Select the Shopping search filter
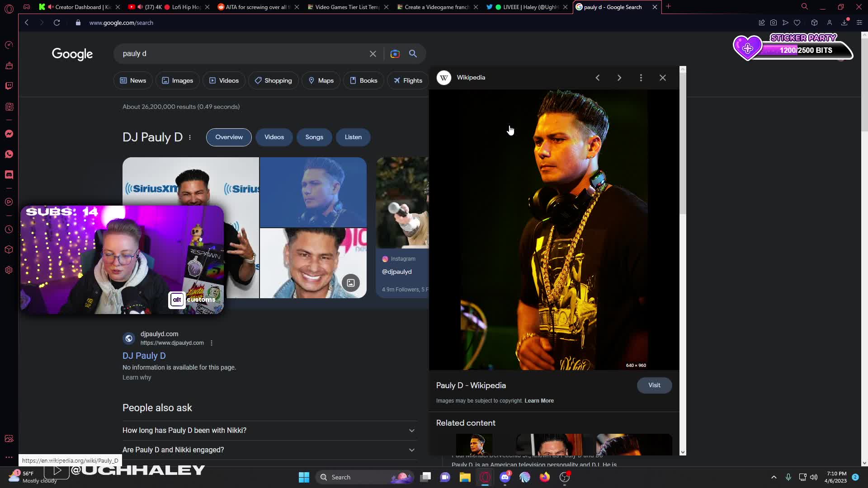The image size is (868, 488). (x=273, y=80)
